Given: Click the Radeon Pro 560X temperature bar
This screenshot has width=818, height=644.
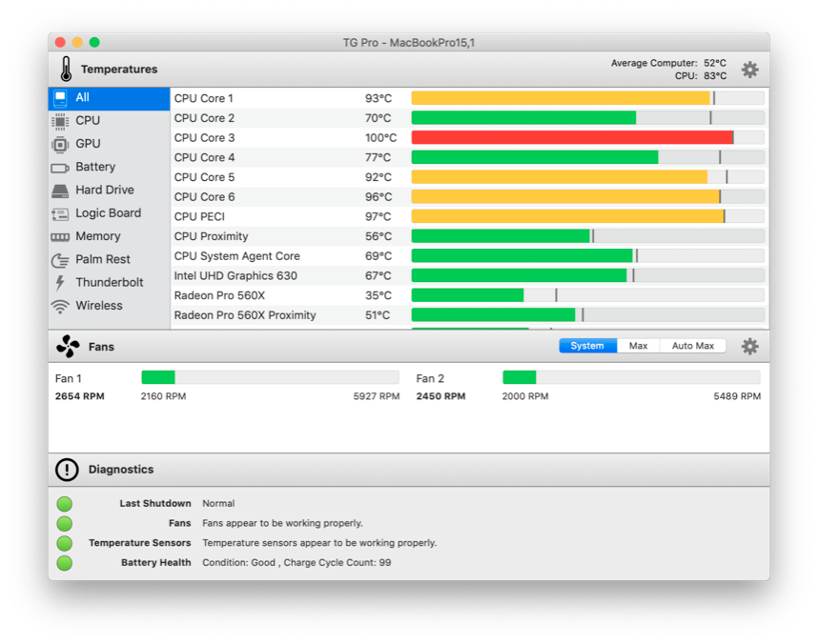Looking at the screenshot, I should coord(588,295).
